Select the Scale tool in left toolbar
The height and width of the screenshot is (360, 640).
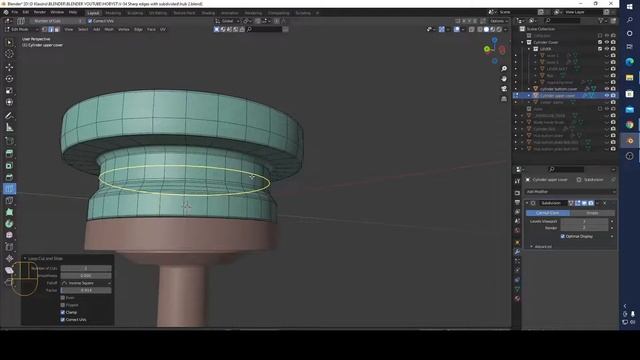(x=9, y=91)
